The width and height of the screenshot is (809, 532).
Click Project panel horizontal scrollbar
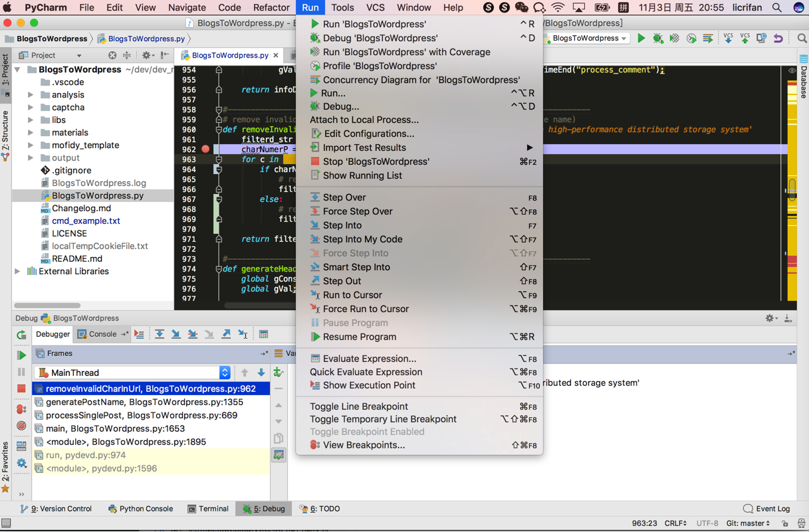click(47, 306)
